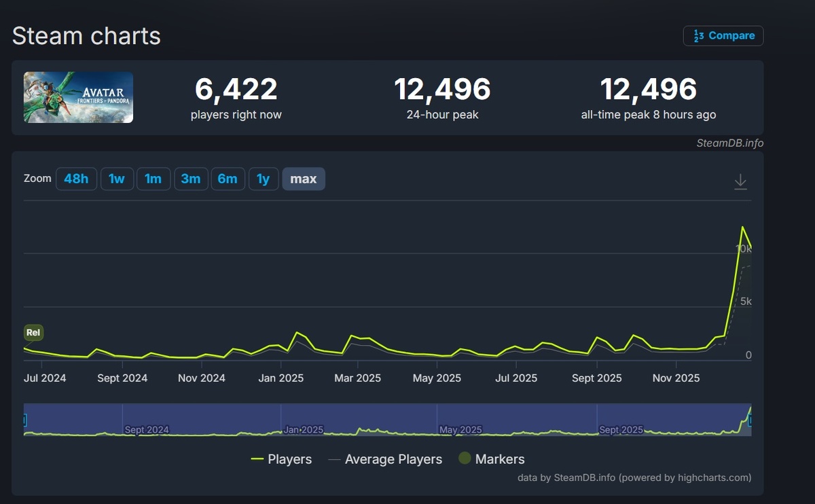Screen dimensions: 815x504
Task: Select the 3m zoom range
Action: (191, 179)
